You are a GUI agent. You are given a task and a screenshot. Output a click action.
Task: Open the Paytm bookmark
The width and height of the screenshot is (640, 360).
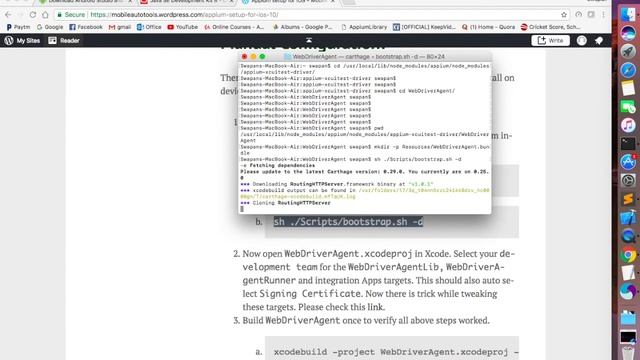[18, 27]
